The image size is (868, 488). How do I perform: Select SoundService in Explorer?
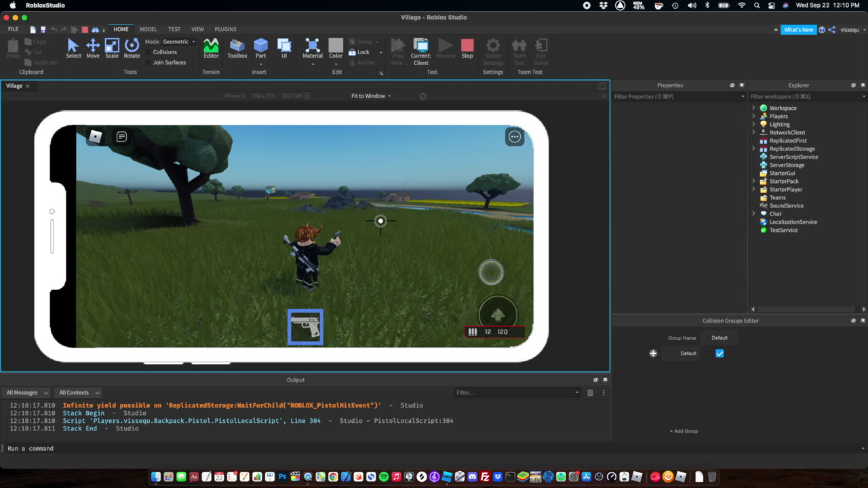[x=786, y=206]
